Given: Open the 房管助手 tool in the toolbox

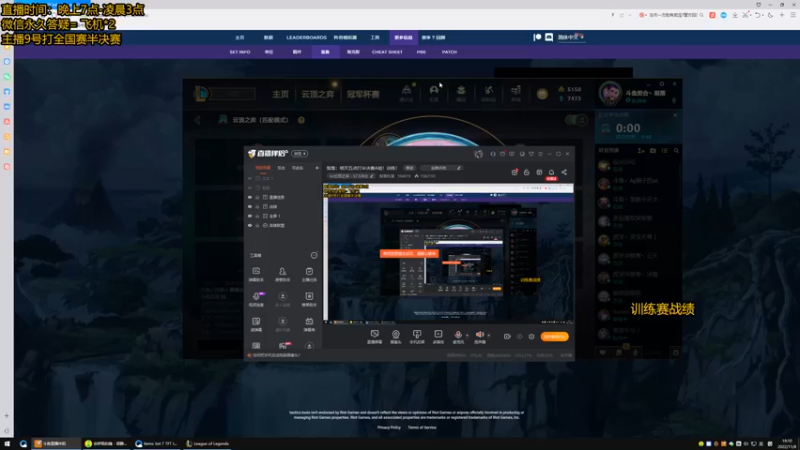Looking at the screenshot, I should click(282, 274).
